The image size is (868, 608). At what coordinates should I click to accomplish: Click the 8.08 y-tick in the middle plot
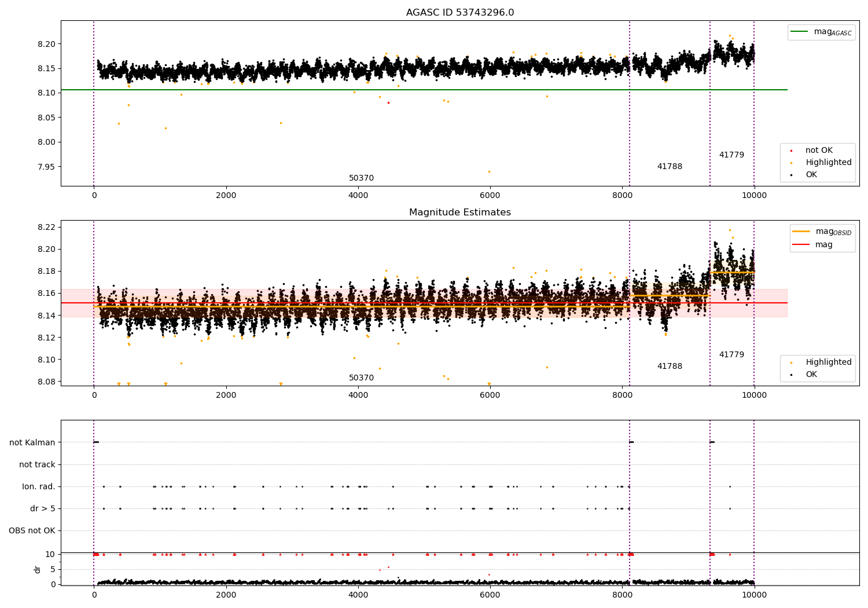[x=47, y=382]
